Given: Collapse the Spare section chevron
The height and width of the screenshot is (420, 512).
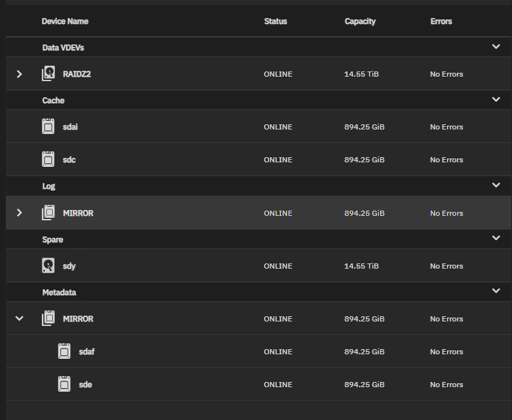Looking at the screenshot, I should point(496,238).
